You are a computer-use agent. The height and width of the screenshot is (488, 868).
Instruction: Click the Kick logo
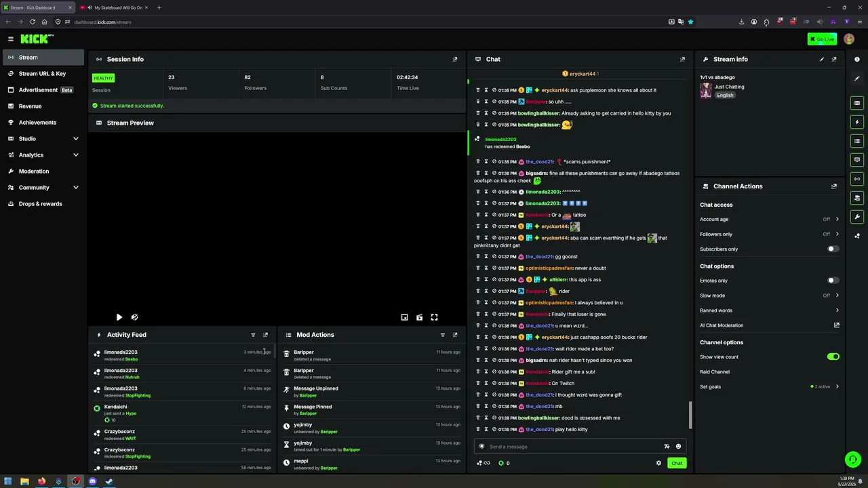click(37, 39)
